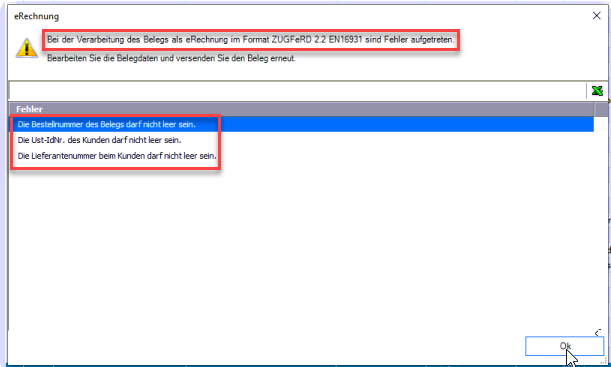
Task: Click the Excel export icon
Action: point(597,91)
